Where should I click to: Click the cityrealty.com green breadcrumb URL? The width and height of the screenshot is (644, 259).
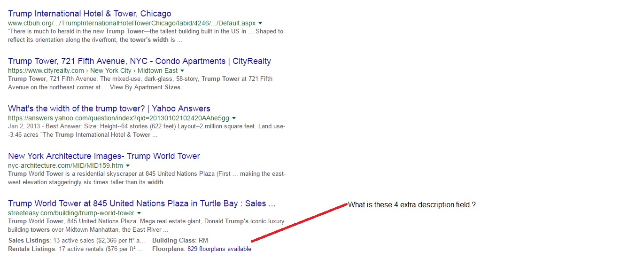point(93,71)
